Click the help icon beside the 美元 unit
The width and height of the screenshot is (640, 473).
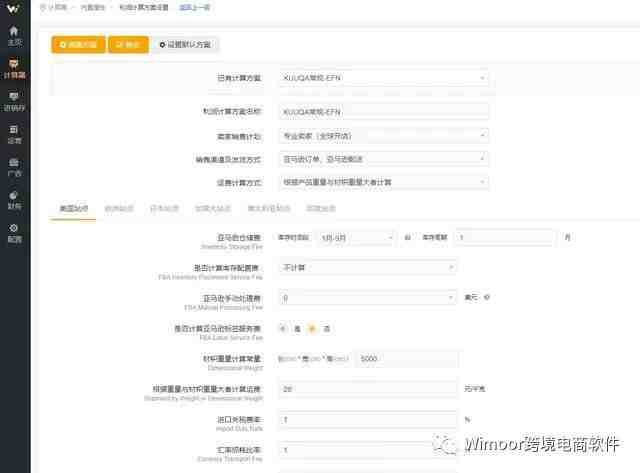tap(487, 298)
